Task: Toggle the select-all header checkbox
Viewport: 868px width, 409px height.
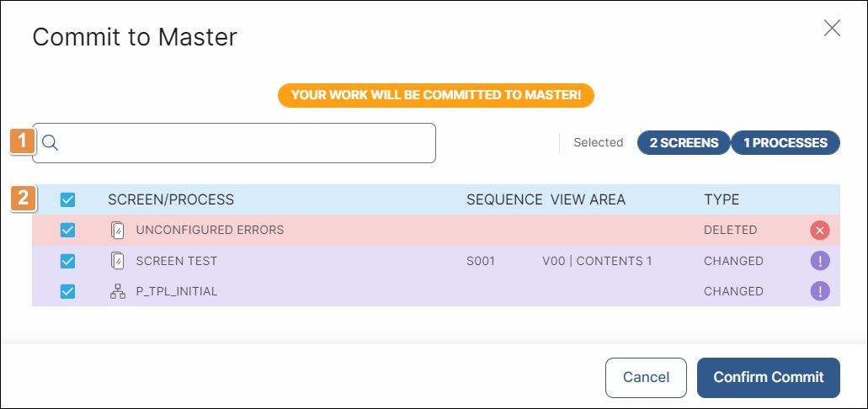Action: point(67,199)
